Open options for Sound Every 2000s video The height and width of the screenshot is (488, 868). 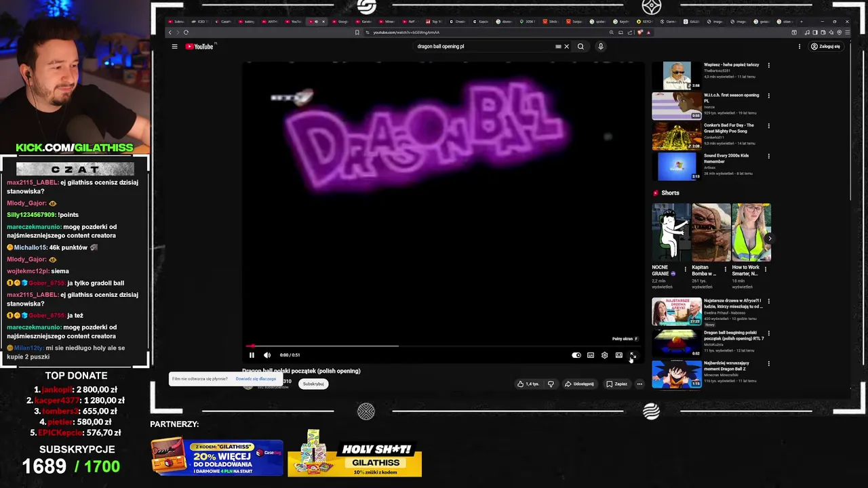pyautogui.click(x=768, y=157)
